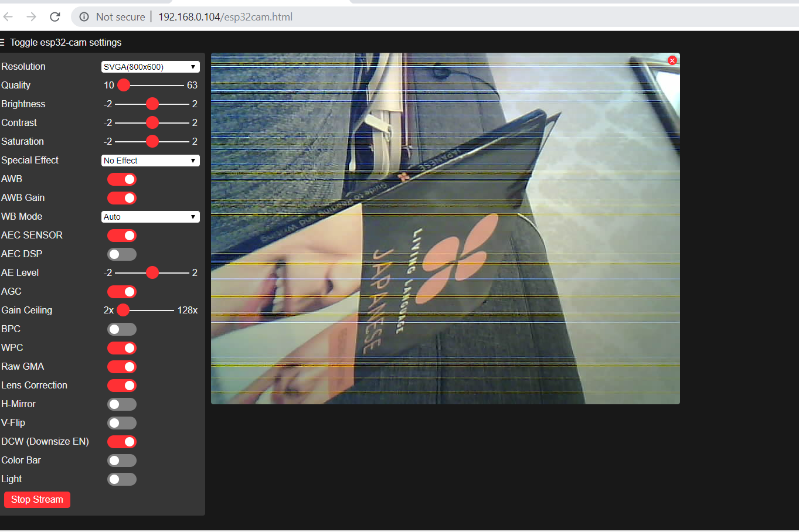Switch on the Light toggle
The image size is (799, 532).
(x=122, y=479)
